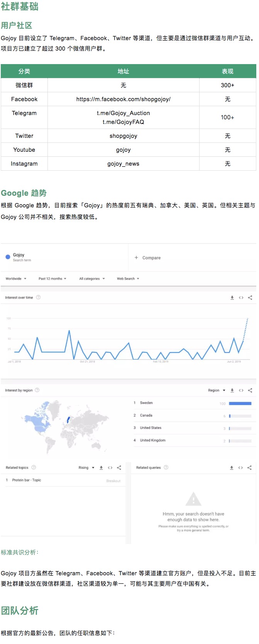Select United Kingdom in the region ranking

pyautogui.click(x=152, y=440)
